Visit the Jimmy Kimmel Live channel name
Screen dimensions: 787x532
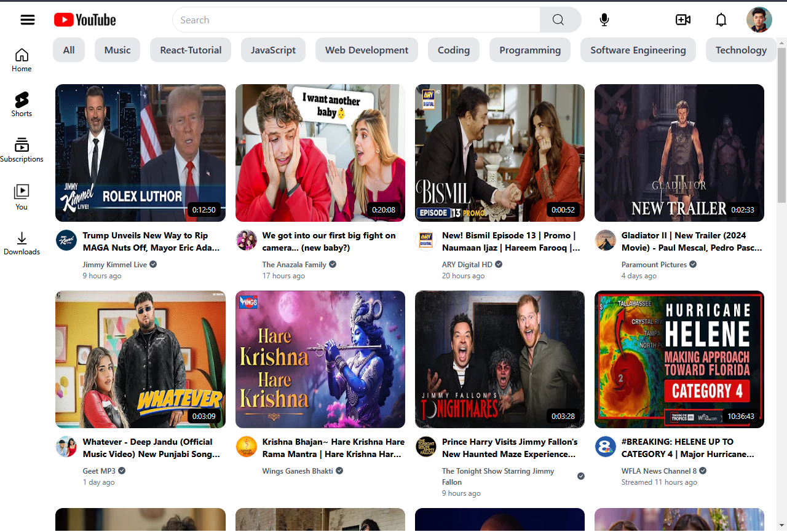(x=115, y=265)
